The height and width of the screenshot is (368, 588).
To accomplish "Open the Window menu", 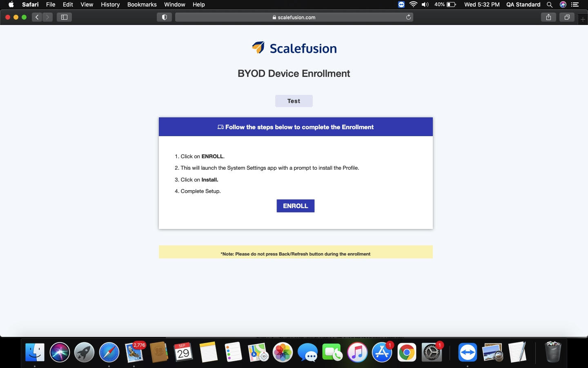I will 174,4.
